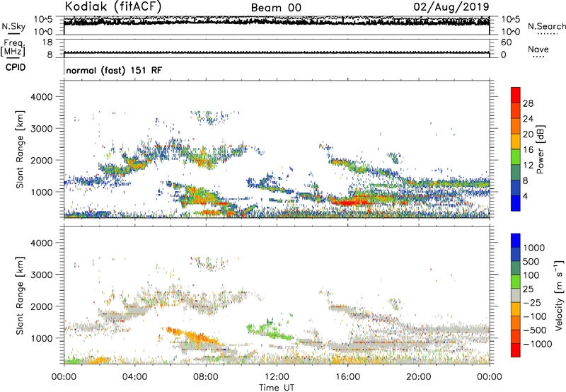Viewport: 566px width, 392px height.
Task: Pick the bright blue bottom segment of Power colorbar
Action: [x=516, y=203]
